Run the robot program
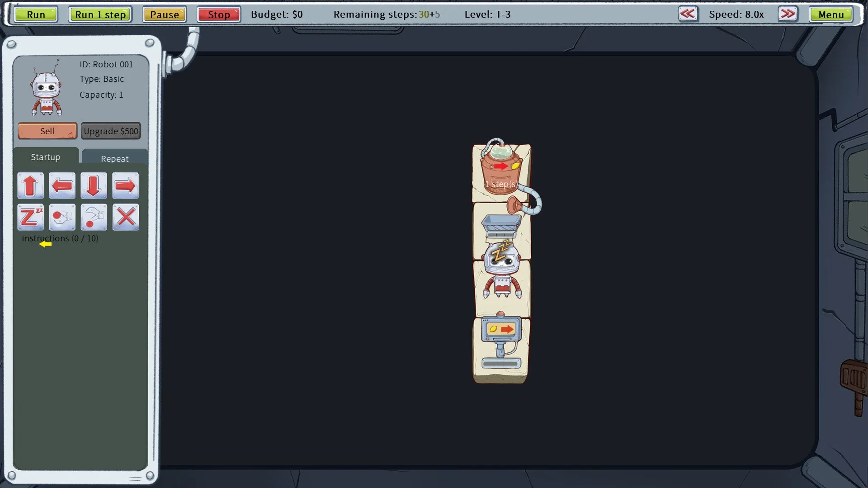The height and width of the screenshot is (488, 868). (36, 14)
